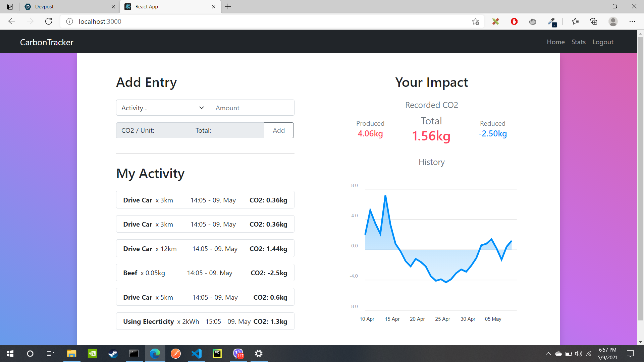
Task: Click the back navigation arrow
Action: [12, 21]
